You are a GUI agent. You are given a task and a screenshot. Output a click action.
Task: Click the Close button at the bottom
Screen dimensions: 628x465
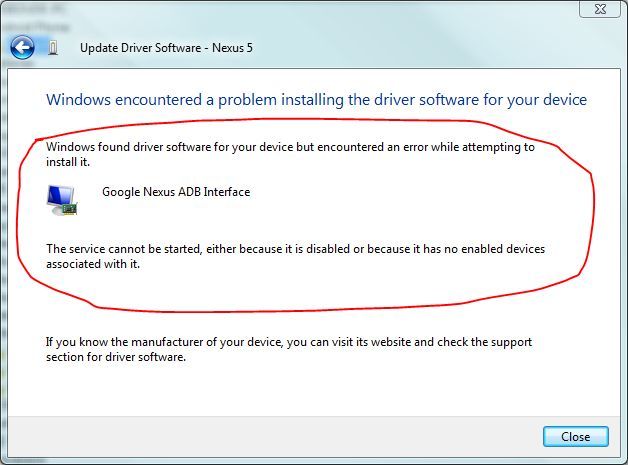pyautogui.click(x=576, y=437)
